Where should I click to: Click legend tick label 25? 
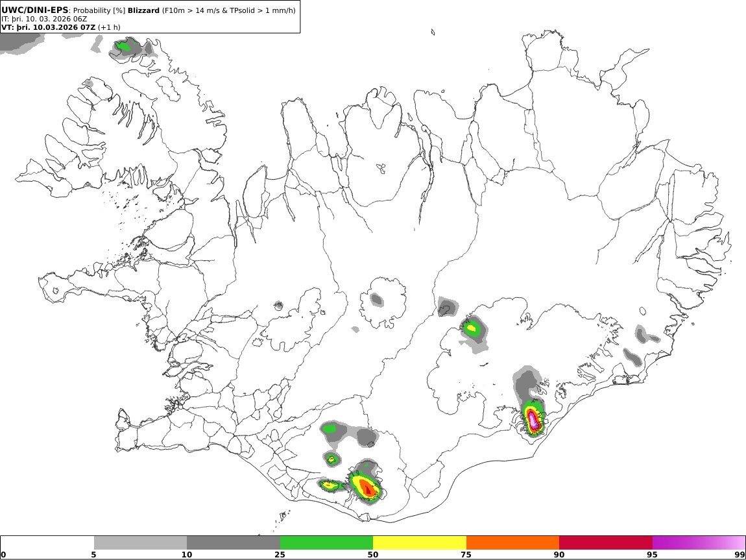pyautogui.click(x=280, y=554)
